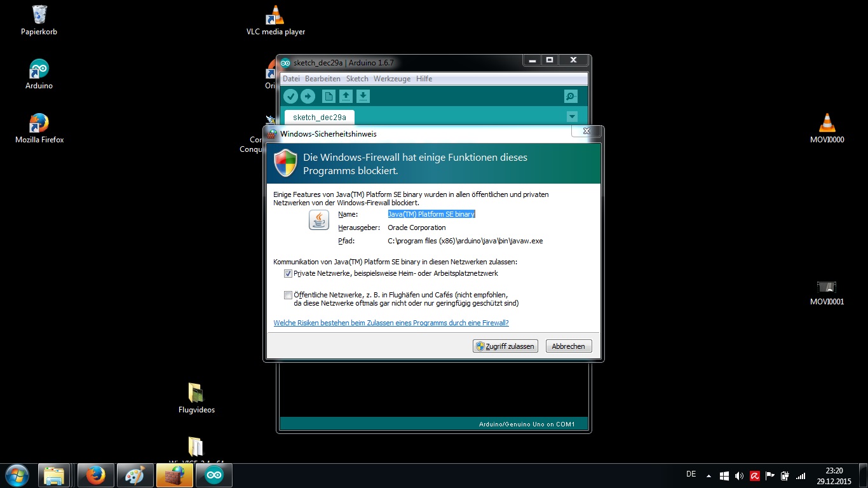868x488 pixels.
Task: Open Windows Explorer from the taskbar
Action: click(x=54, y=475)
